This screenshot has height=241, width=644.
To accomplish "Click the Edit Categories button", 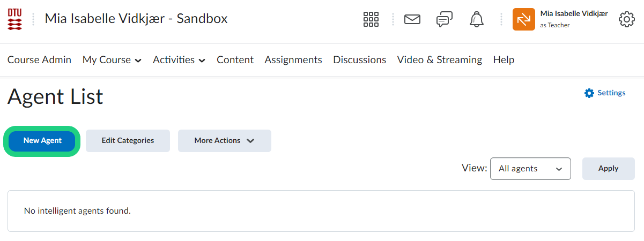I will click(x=128, y=140).
